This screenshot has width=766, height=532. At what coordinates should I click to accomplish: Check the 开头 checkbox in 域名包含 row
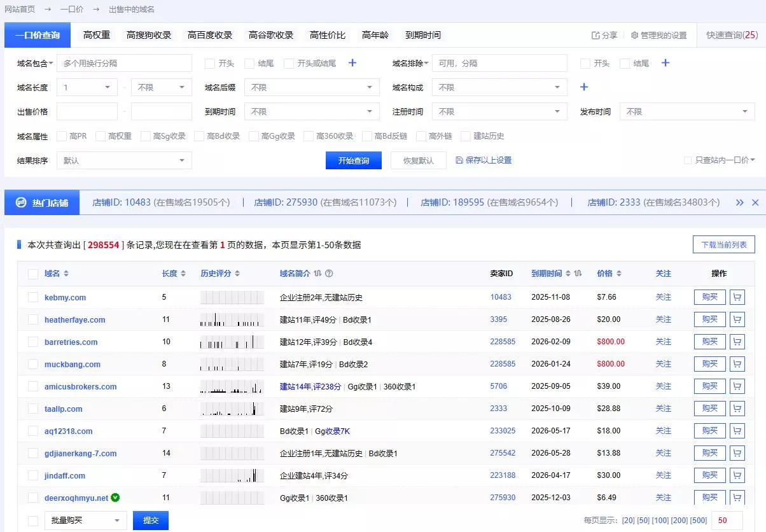point(209,63)
